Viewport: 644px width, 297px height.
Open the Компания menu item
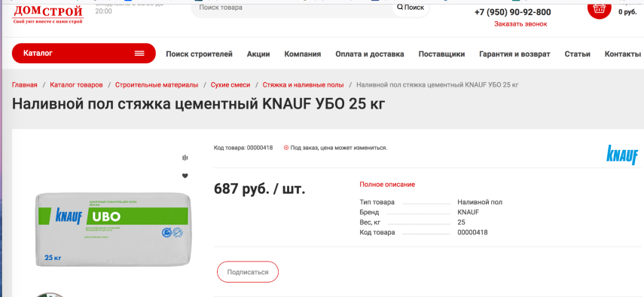coord(303,54)
